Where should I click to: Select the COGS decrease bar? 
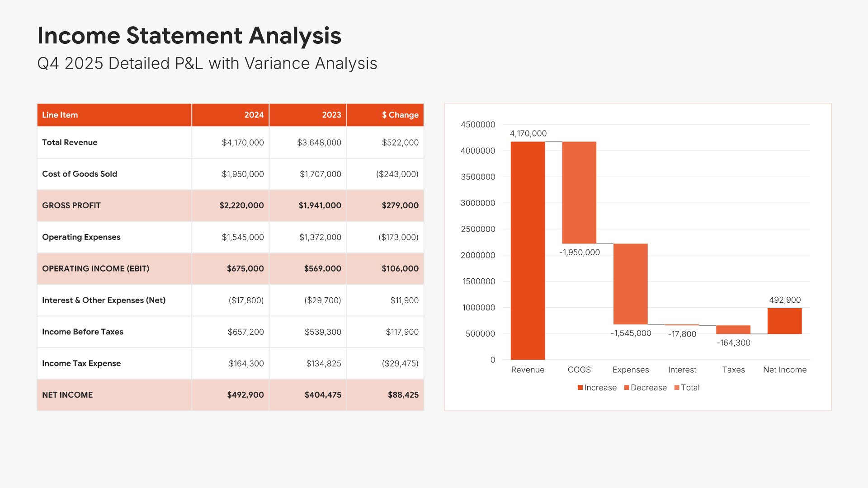pos(579,192)
